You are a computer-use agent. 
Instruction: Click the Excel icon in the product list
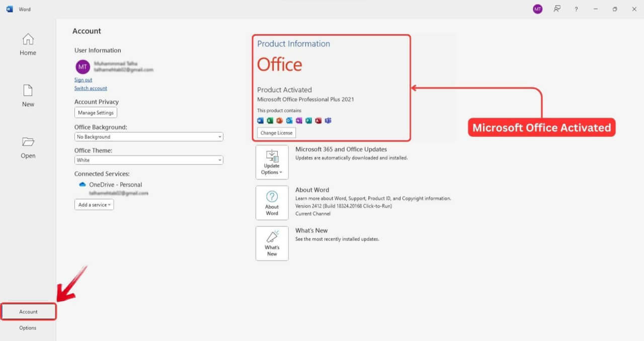point(270,121)
